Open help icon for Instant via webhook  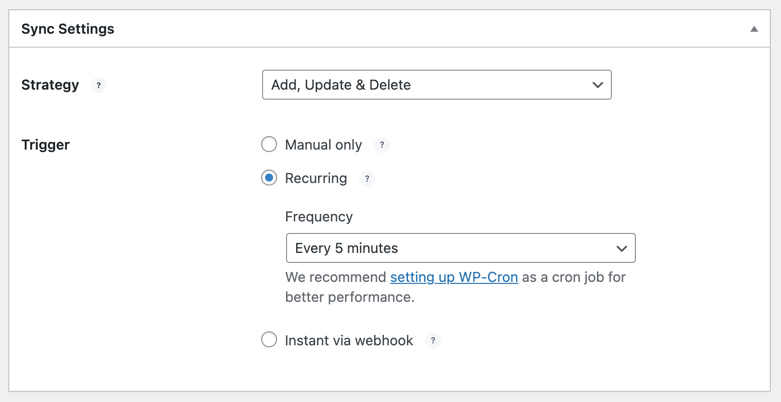pos(433,341)
